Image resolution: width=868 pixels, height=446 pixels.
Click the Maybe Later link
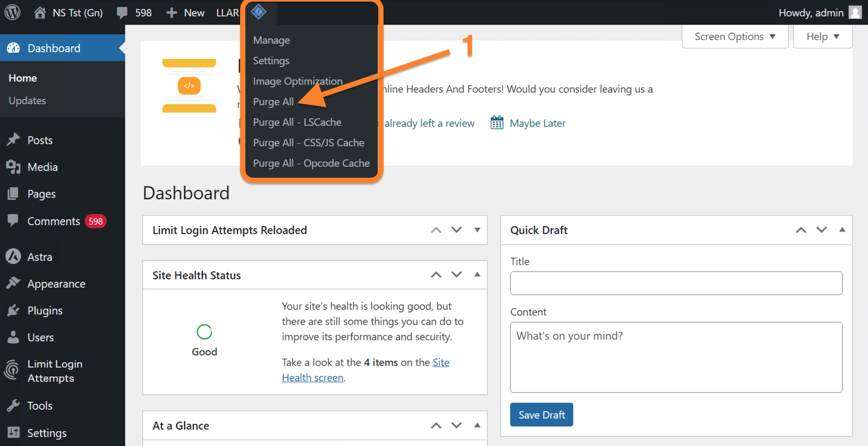coord(538,123)
